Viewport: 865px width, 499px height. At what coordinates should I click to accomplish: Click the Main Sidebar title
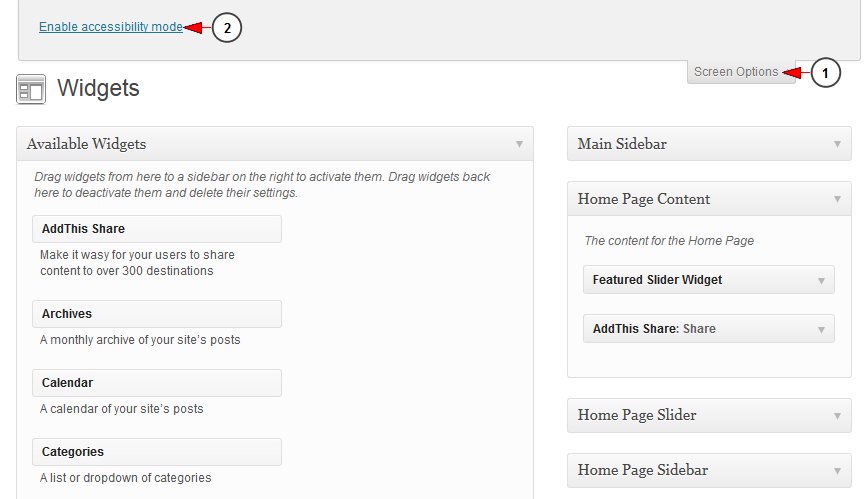point(622,144)
